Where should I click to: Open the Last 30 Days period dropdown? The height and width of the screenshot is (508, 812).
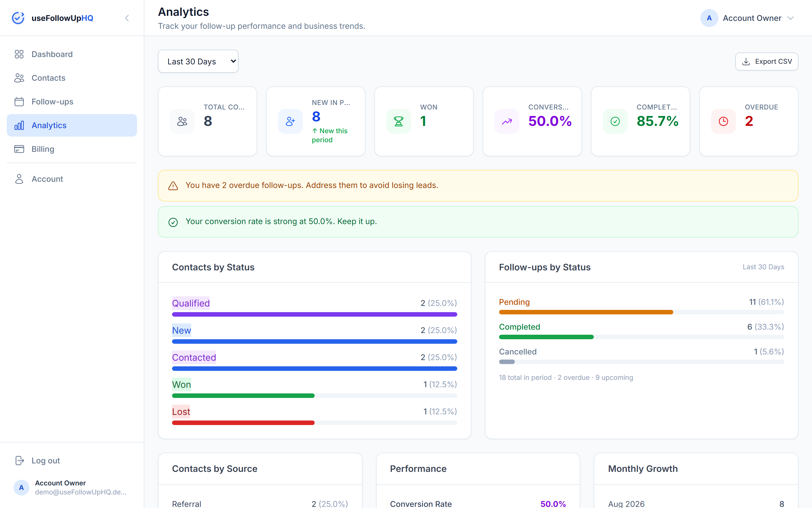(x=198, y=61)
